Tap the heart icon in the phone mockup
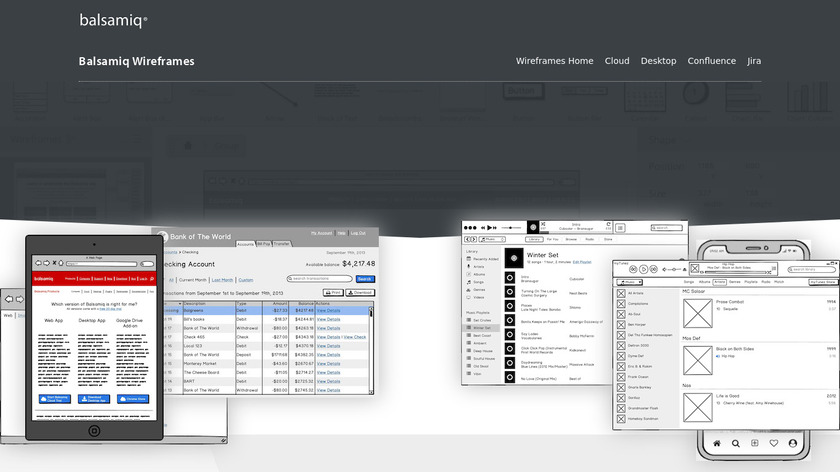 pos(774,443)
